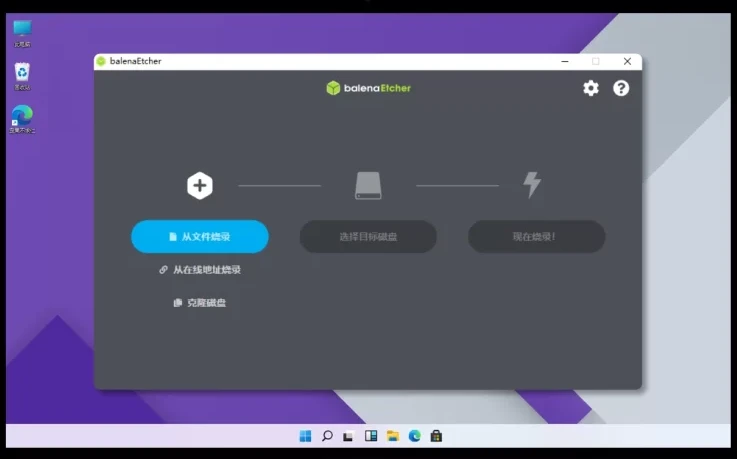Select the Recycle Bin desktop icon

(22, 77)
